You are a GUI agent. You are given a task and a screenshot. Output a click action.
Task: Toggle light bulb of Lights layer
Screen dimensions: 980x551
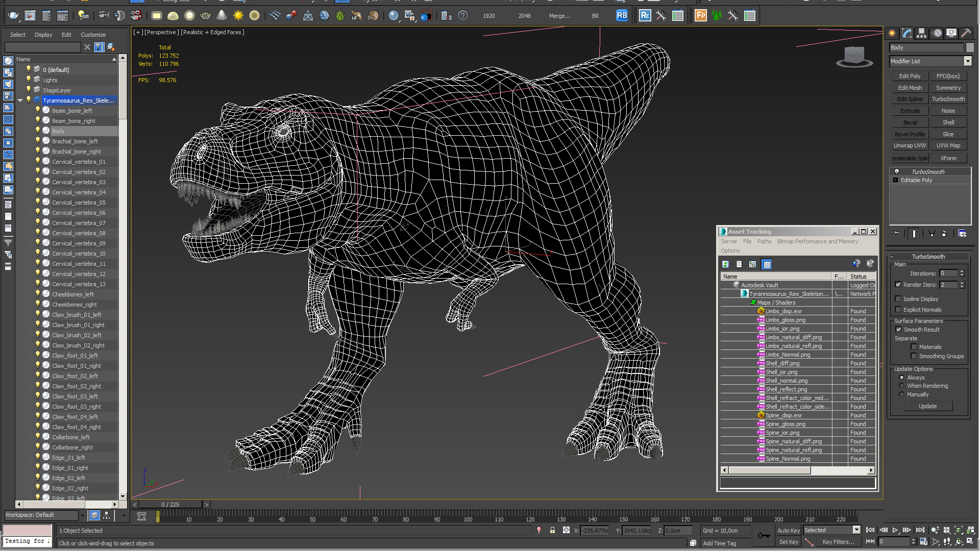29,80
